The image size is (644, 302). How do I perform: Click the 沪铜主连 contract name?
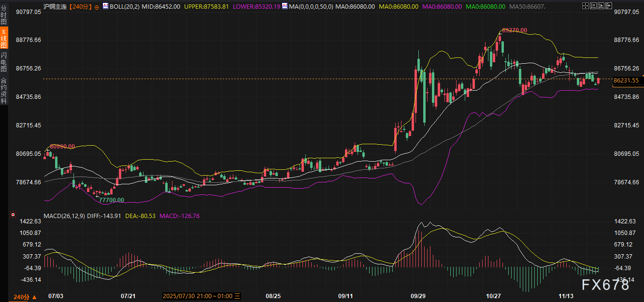55,7
